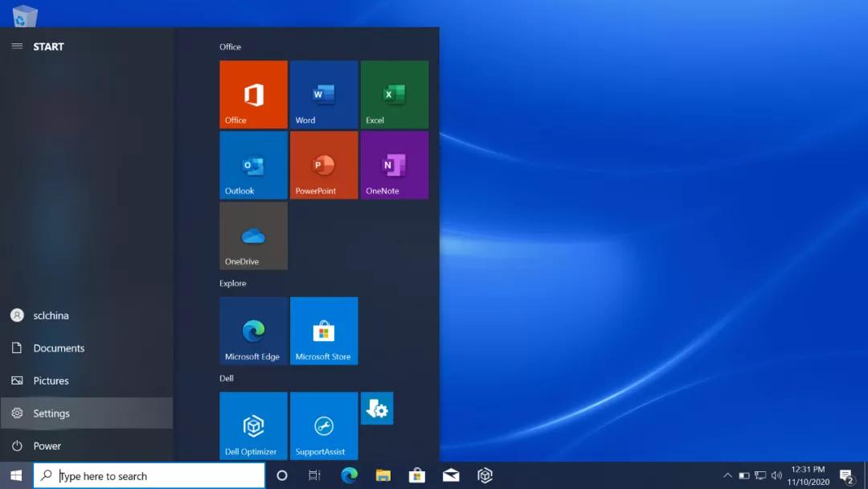Launch OneNote
This screenshot has height=489, width=868.
[x=395, y=165]
